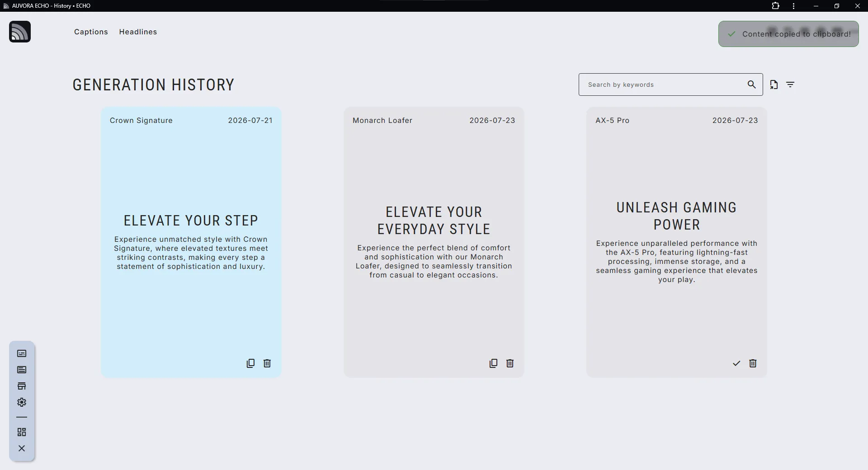Click the Crown Signature description paragraph
868x470 pixels.
pyautogui.click(x=191, y=253)
